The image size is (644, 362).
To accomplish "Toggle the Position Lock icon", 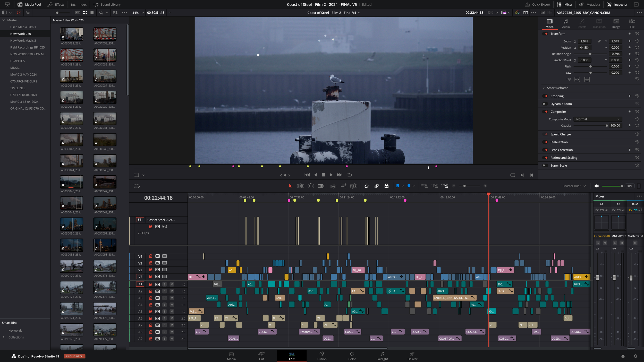I will (x=386, y=186).
